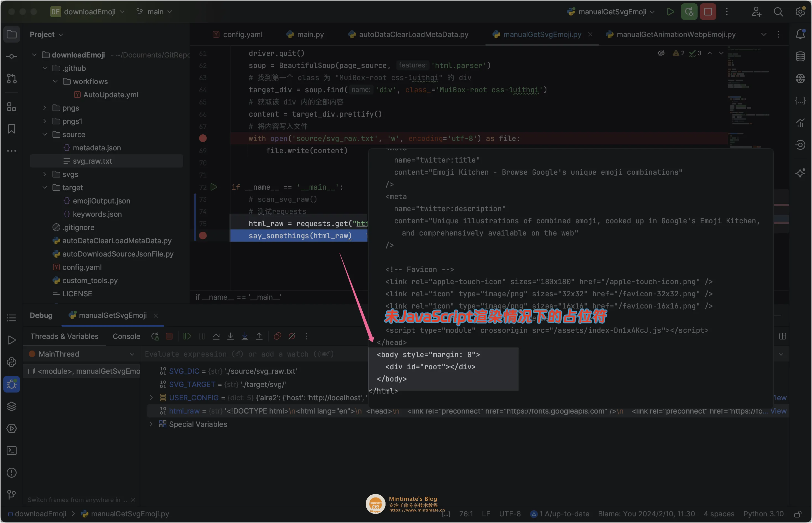Viewport: 812px width, 523px height.
Task: Open IDE settings gear icon
Action: pyautogui.click(x=800, y=12)
